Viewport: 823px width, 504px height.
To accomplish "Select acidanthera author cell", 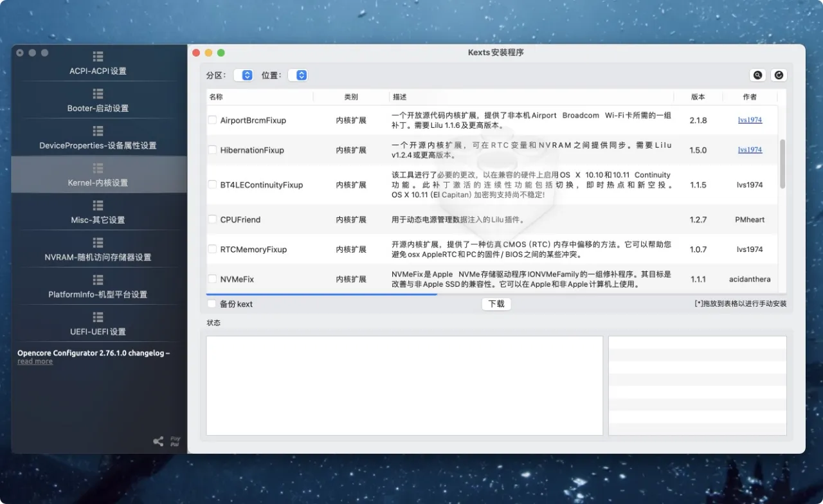I will pyautogui.click(x=750, y=279).
